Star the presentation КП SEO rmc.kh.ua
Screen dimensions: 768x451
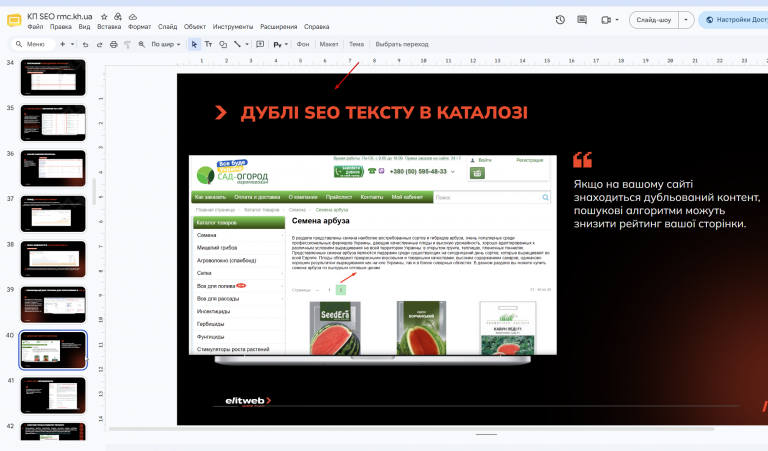coord(104,17)
